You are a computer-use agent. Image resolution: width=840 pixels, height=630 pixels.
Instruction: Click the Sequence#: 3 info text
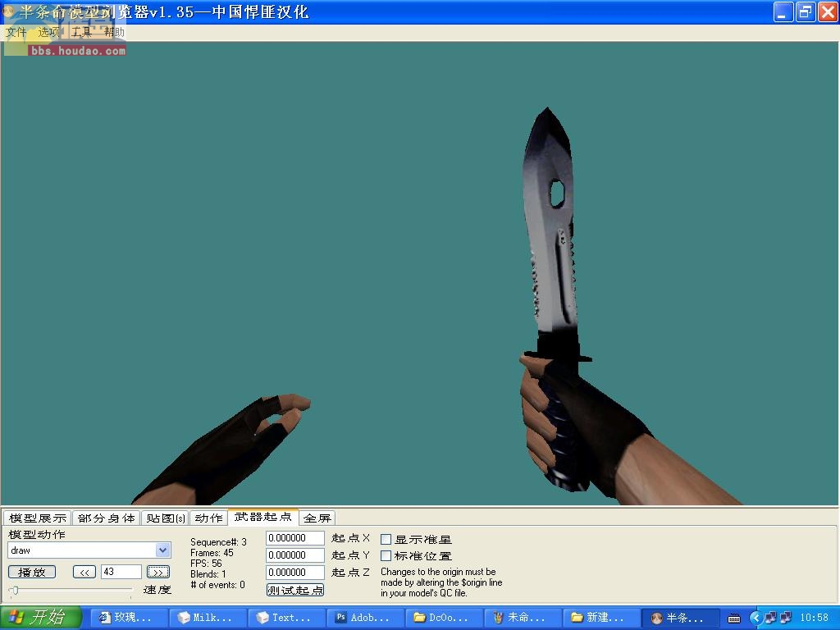[218, 542]
